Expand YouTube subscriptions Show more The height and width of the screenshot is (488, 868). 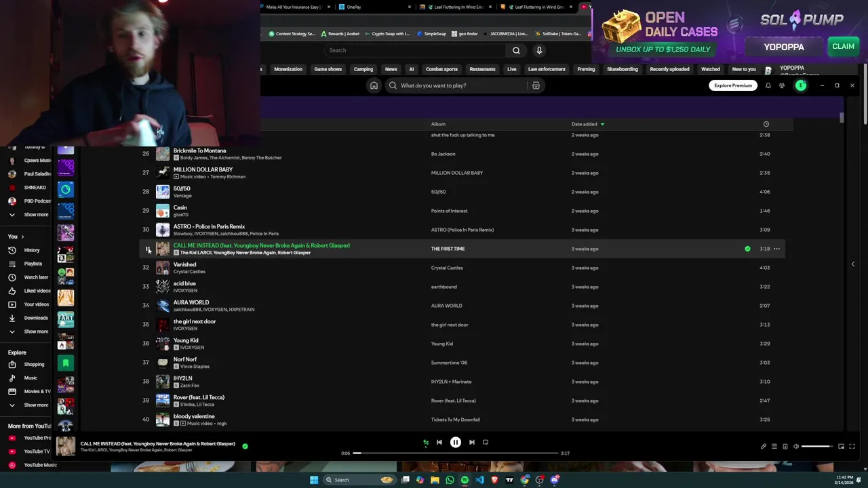28,214
